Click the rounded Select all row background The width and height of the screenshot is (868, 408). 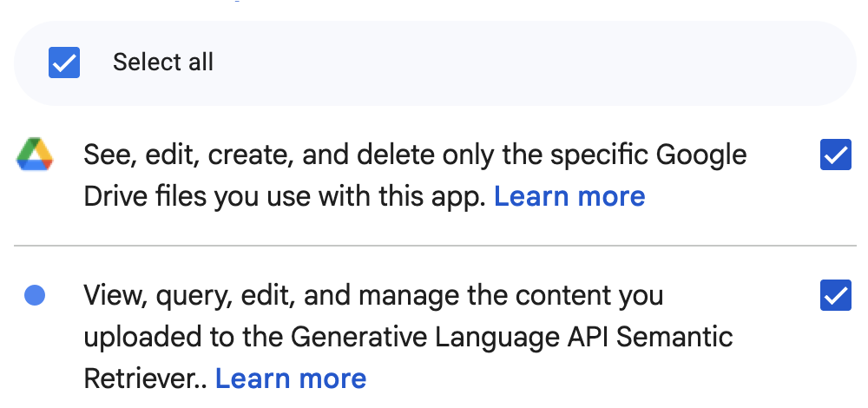tap(435, 63)
